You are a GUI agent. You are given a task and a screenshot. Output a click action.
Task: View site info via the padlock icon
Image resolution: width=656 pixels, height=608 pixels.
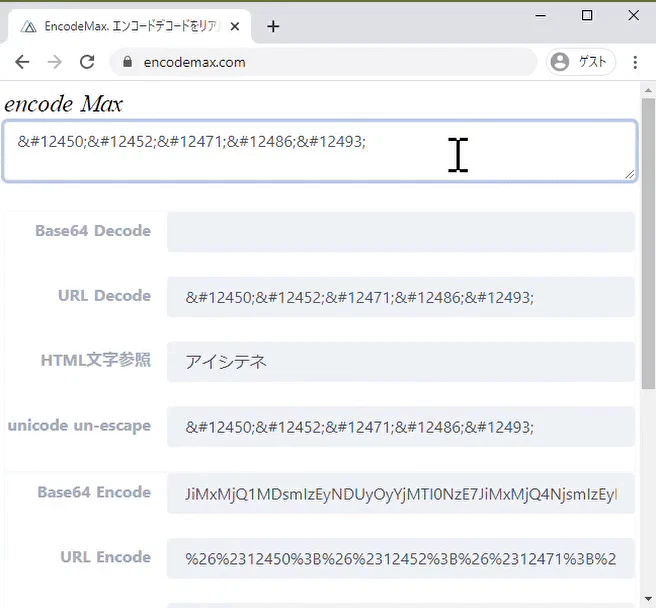click(x=128, y=62)
